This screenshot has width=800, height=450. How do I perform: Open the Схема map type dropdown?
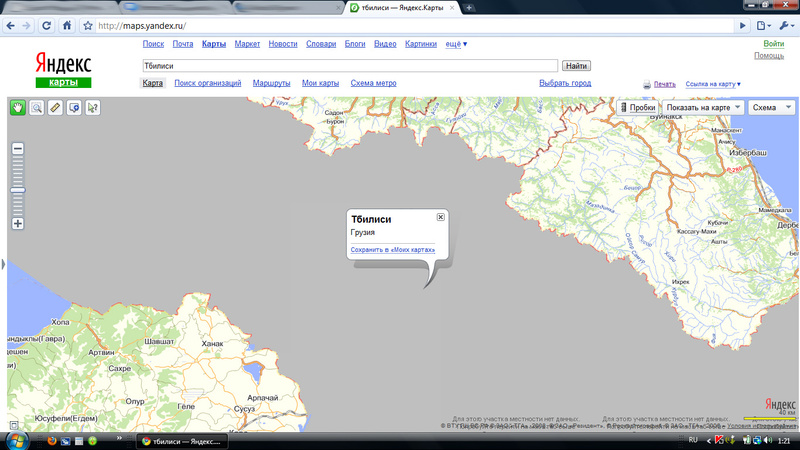[771, 107]
